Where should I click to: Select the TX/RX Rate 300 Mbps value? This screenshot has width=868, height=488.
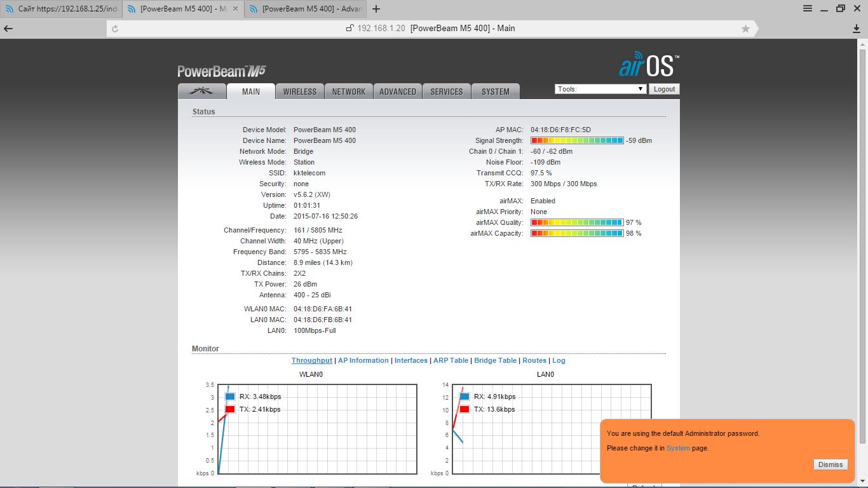tap(564, 184)
